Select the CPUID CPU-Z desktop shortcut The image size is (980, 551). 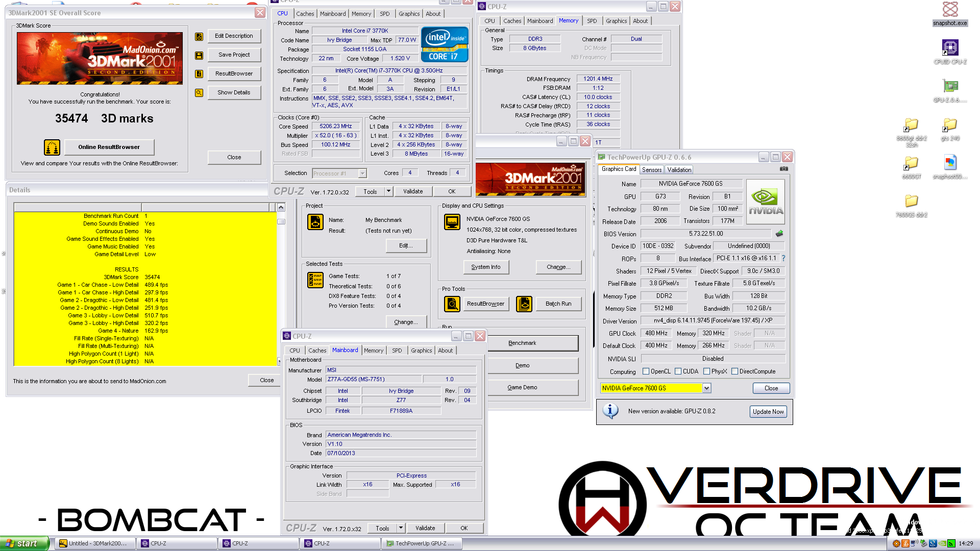pos(950,51)
